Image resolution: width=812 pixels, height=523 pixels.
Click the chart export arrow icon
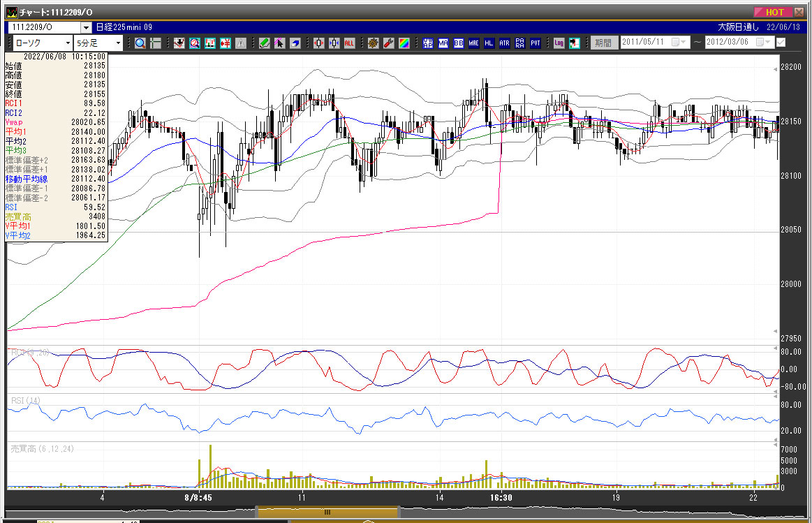[575, 43]
